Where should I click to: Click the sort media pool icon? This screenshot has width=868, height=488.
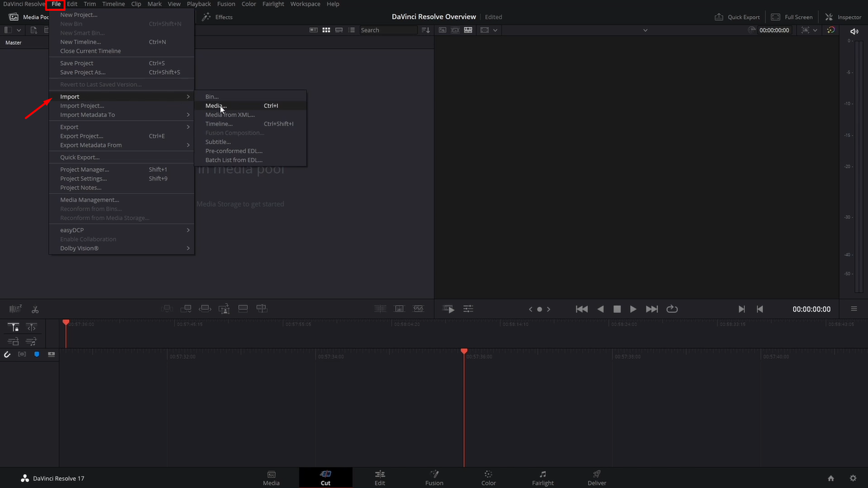click(x=425, y=30)
